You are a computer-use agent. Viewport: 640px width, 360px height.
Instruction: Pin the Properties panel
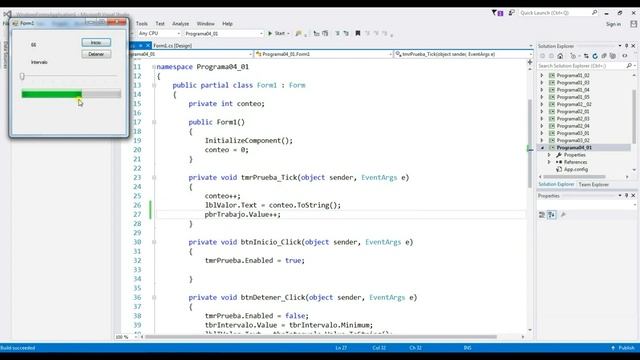tap(627, 196)
